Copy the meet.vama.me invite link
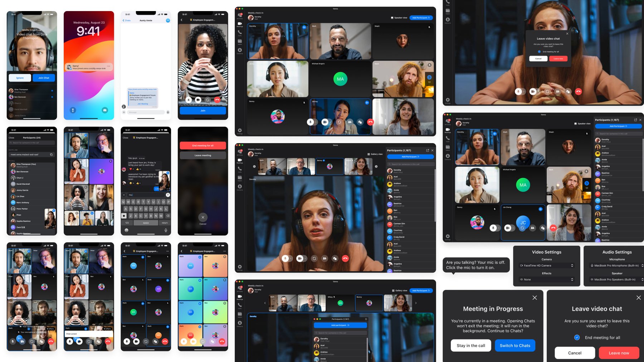This screenshot has width=644, height=362. (x=51, y=155)
